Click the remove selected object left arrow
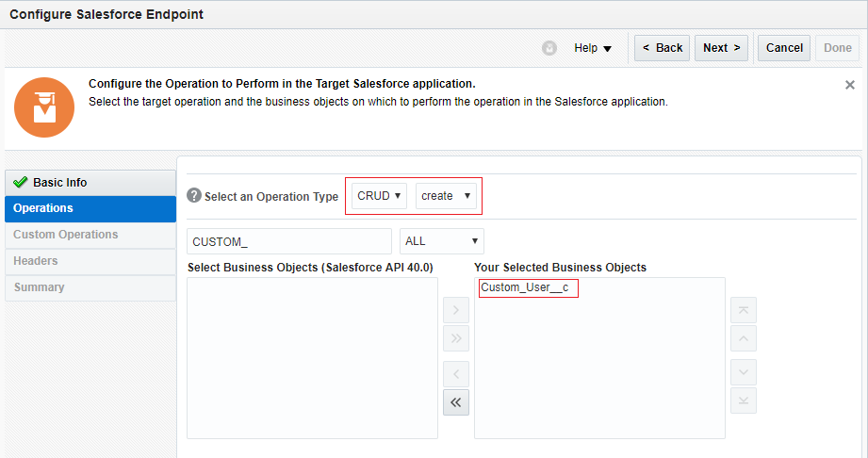The height and width of the screenshot is (458, 868). (456, 374)
